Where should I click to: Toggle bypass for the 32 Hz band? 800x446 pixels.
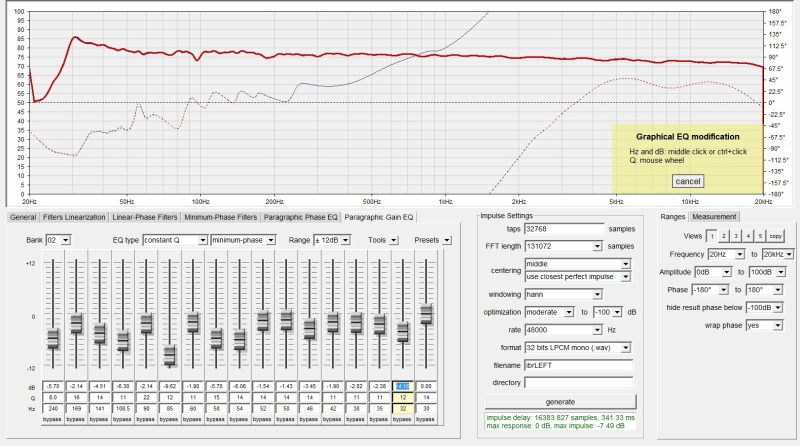click(403, 418)
